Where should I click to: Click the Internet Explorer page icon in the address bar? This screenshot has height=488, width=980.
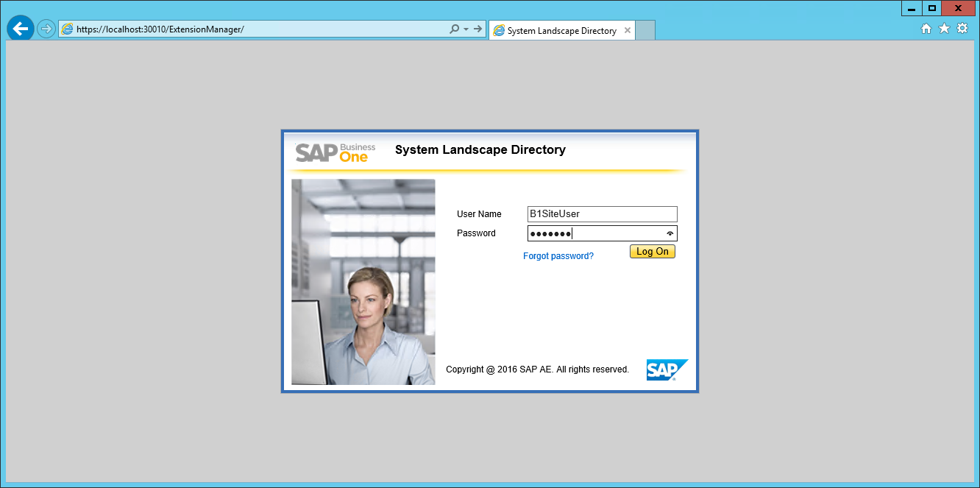pyautogui.click(x=67, y=29)
